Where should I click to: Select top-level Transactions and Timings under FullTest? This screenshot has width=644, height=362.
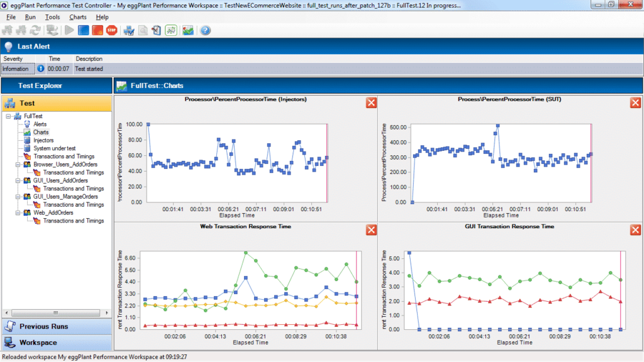click(x=64, y=156)
